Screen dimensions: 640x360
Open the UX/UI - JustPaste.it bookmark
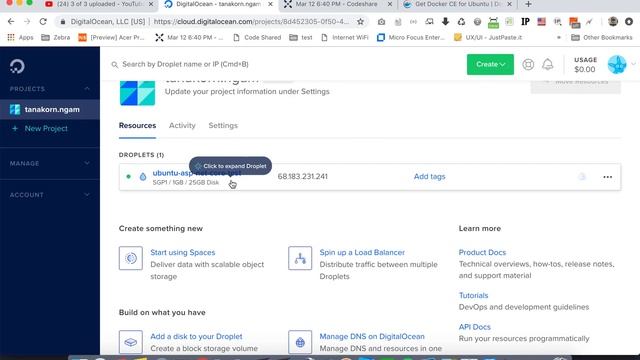click(x=488, y=38)
